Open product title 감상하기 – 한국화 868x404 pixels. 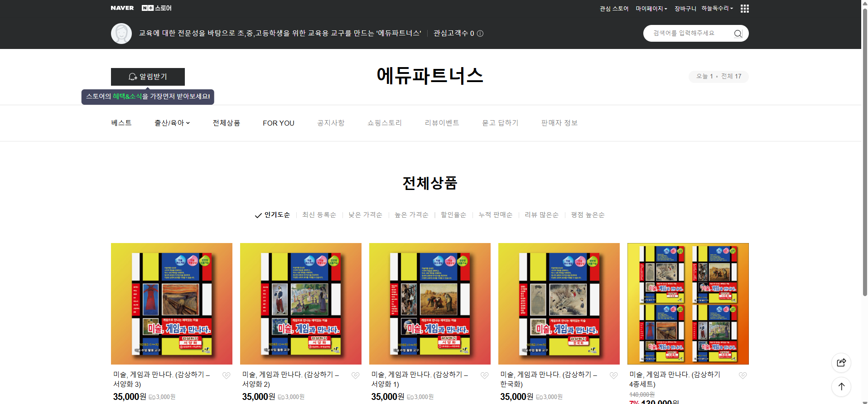pos(549,379)
